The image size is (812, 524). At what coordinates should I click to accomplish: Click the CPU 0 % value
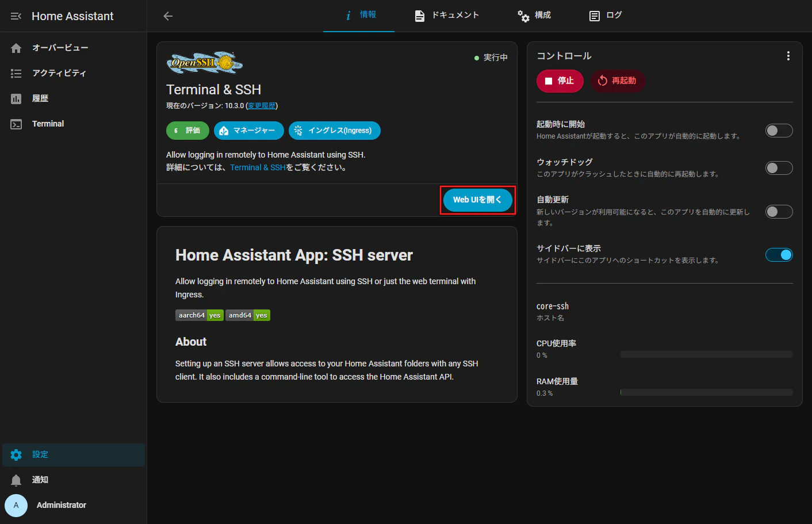[x=542, y=355]
